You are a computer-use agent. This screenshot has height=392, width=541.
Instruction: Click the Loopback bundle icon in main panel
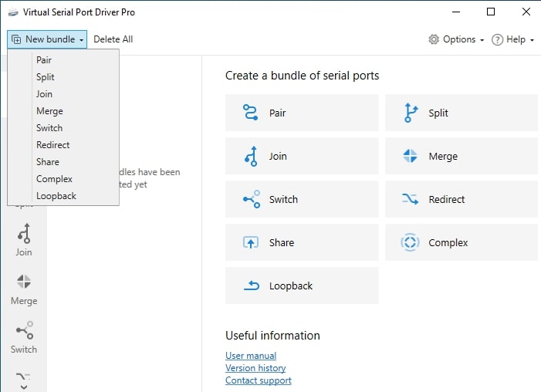click(x=252, y=286)
